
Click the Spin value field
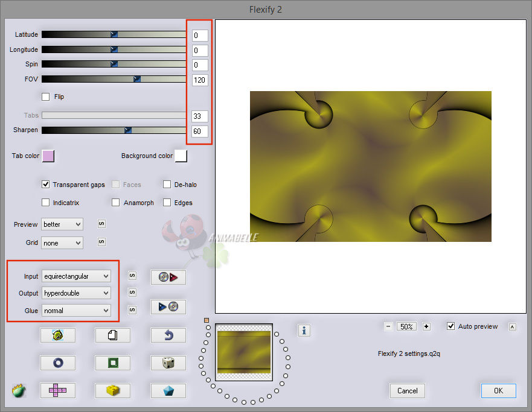pyautogui.click(x=200, y=65)
